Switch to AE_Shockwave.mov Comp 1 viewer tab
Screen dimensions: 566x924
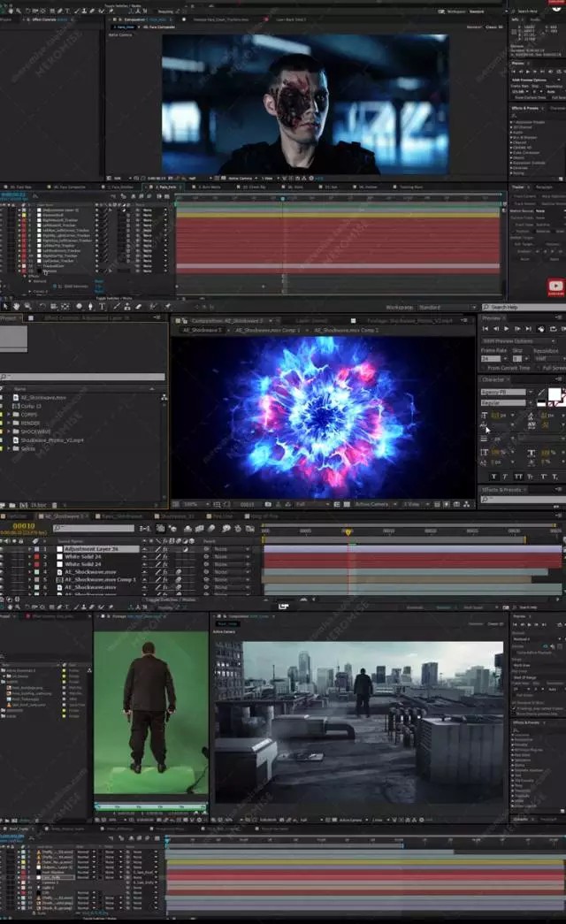(267, 330)
